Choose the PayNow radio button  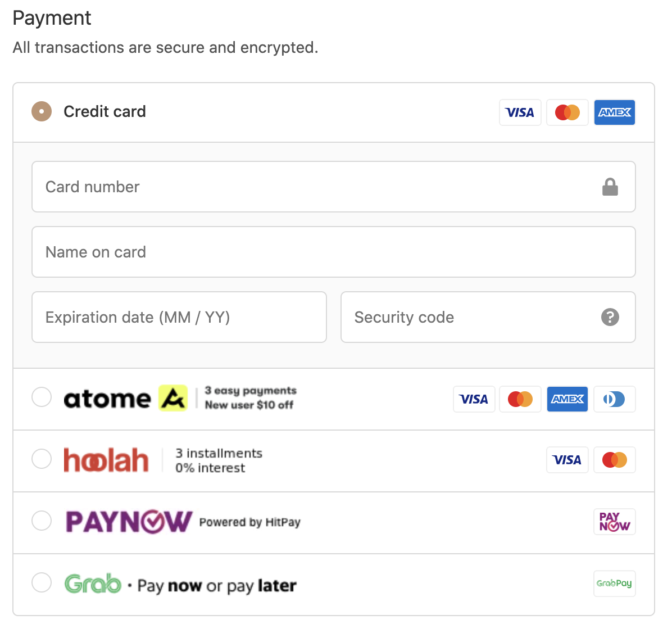click(x=42, y=521)
